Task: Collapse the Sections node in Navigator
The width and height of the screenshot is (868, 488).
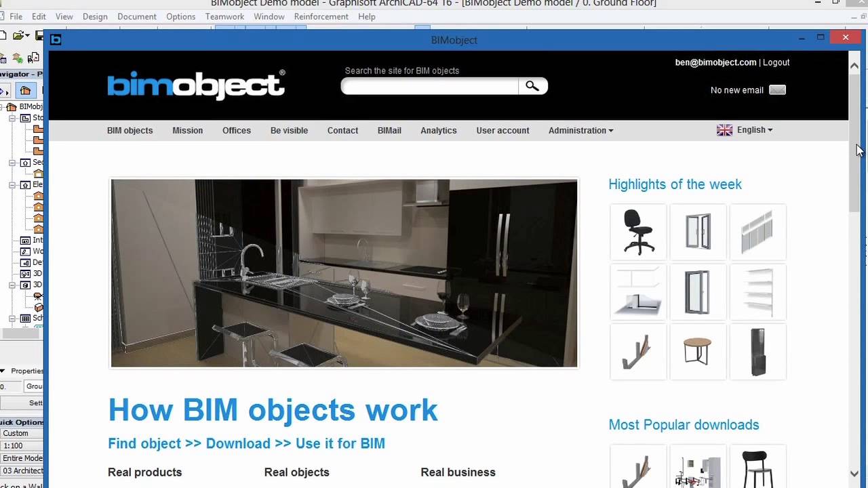Action: [12, 163]
